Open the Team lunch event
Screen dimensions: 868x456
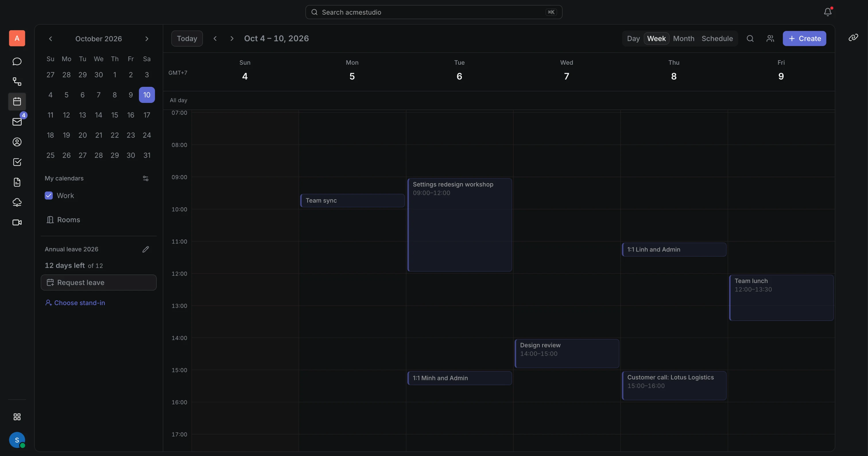781,297
